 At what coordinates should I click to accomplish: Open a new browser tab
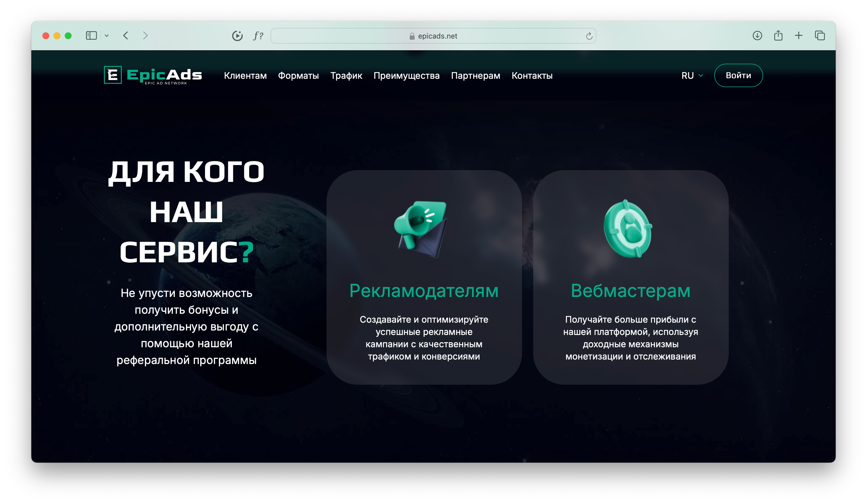[x=799, y=35]
